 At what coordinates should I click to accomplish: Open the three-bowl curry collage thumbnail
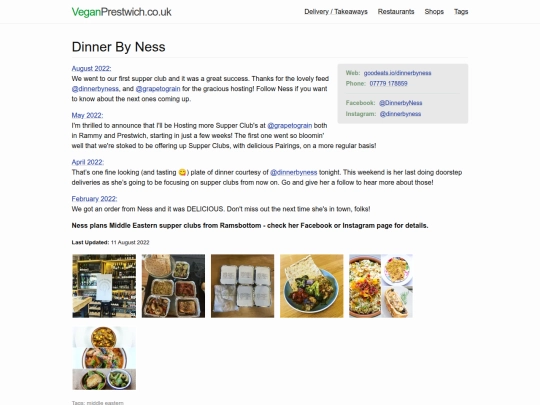(104, 358)
